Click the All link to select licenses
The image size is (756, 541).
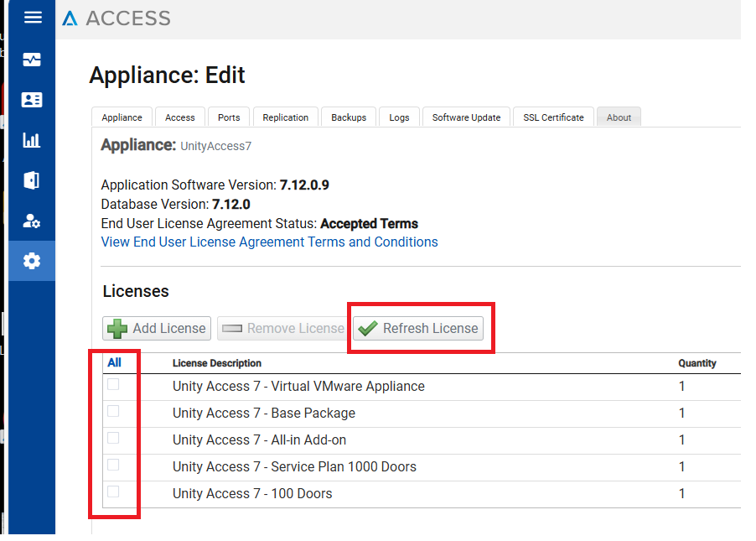click(x=114, y=363)
